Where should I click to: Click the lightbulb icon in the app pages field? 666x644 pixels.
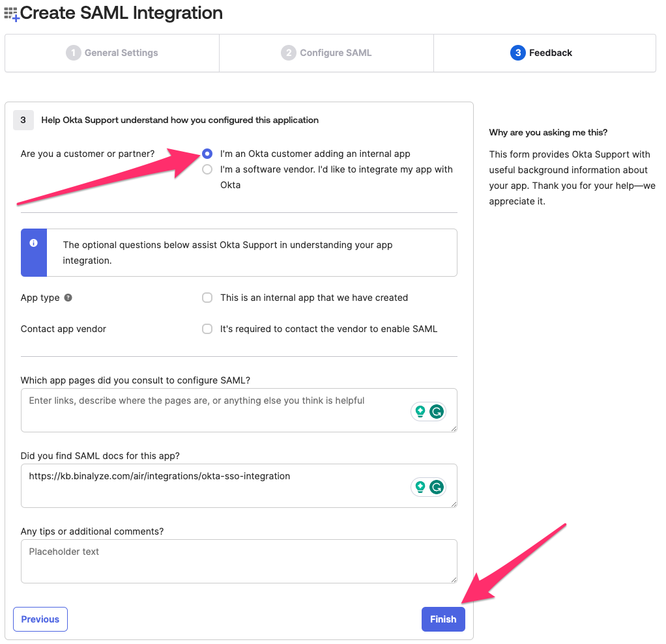tap(420, 411)
